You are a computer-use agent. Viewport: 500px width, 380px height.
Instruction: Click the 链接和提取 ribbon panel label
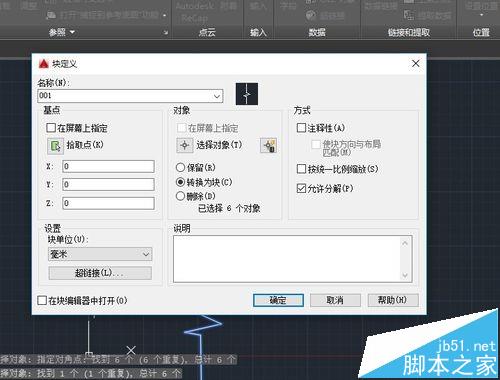click(409, 32)
